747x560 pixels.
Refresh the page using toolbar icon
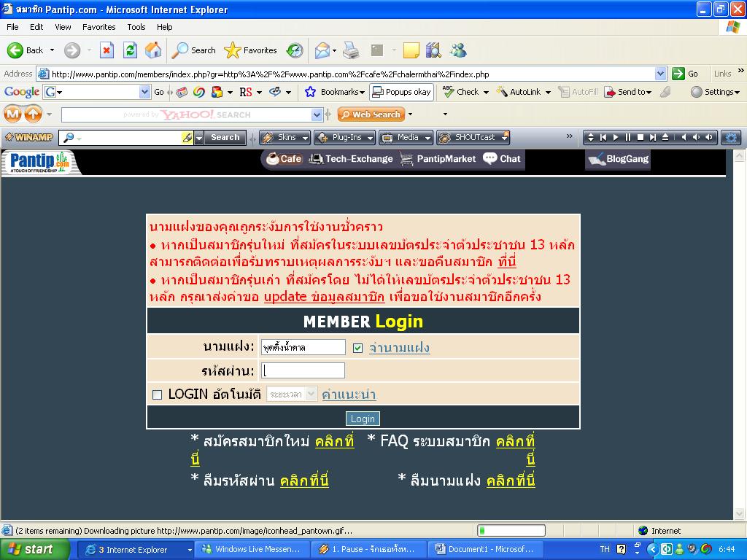click(130, 50)
